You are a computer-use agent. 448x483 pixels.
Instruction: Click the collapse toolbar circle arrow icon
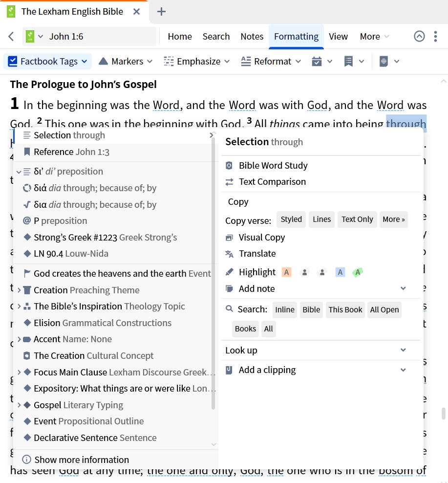point(419,36)
